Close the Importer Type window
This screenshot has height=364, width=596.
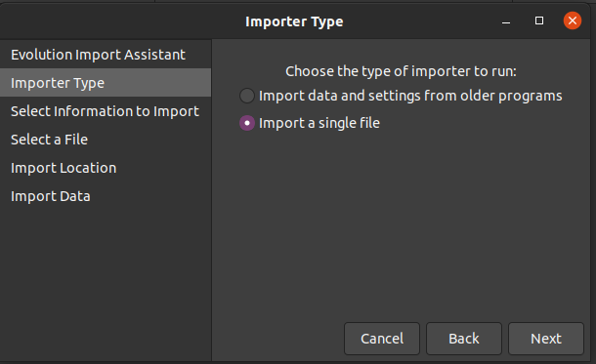(572, 20)
